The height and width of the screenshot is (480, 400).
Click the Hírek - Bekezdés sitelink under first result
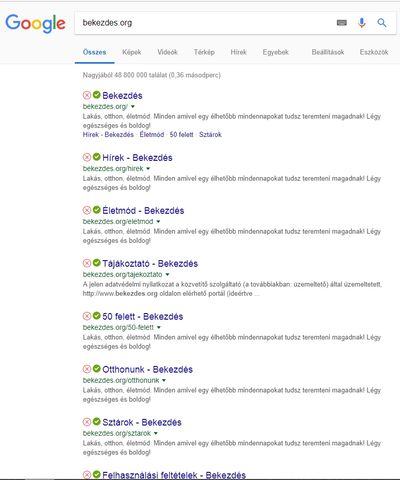(x=108, y=135)
